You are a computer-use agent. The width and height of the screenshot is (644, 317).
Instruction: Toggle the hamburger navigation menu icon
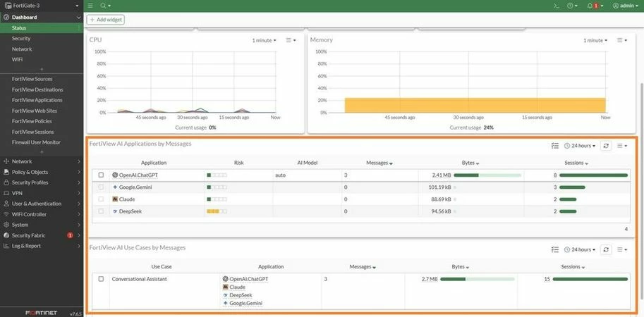(90, 6)
